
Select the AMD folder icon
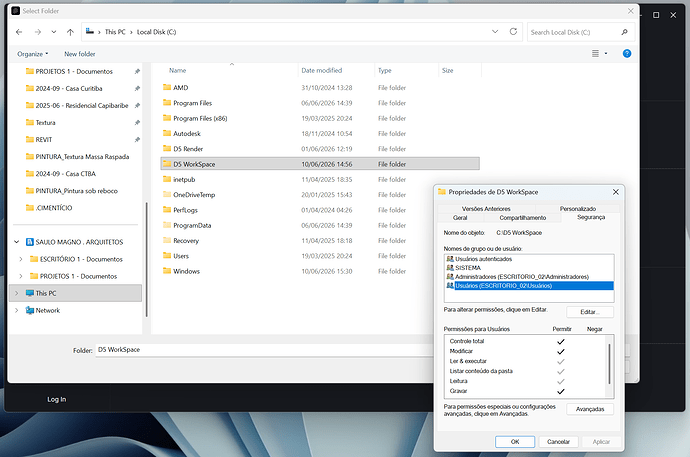coord(167,87)
